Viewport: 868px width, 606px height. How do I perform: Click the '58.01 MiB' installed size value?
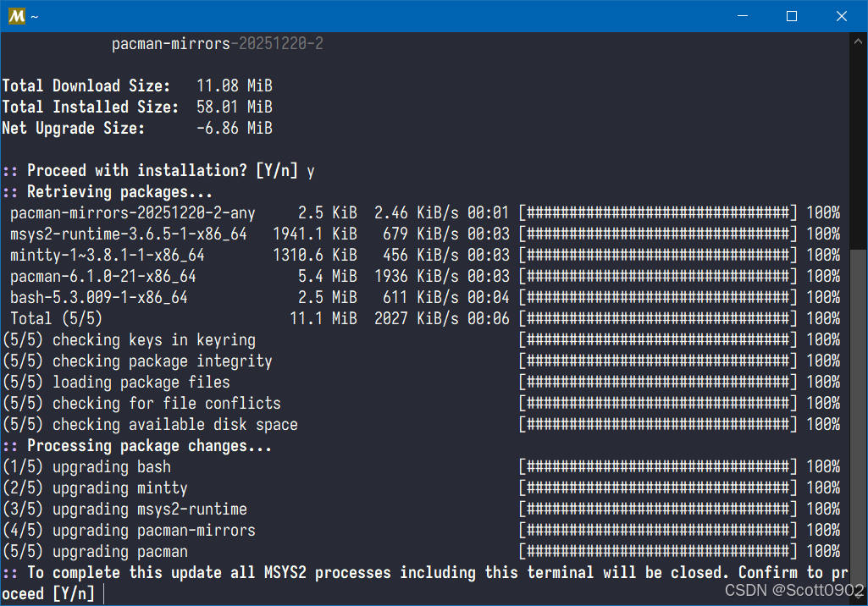click(235, 107)
